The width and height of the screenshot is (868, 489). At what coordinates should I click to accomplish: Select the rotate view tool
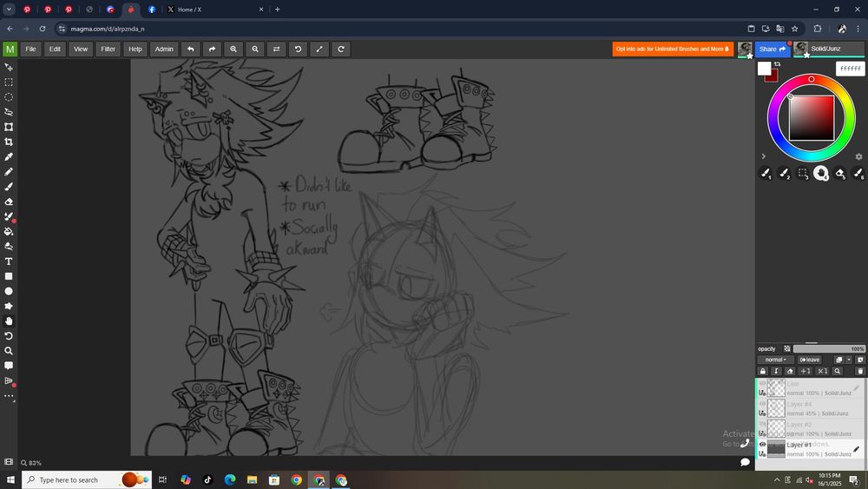click(9, 336)
